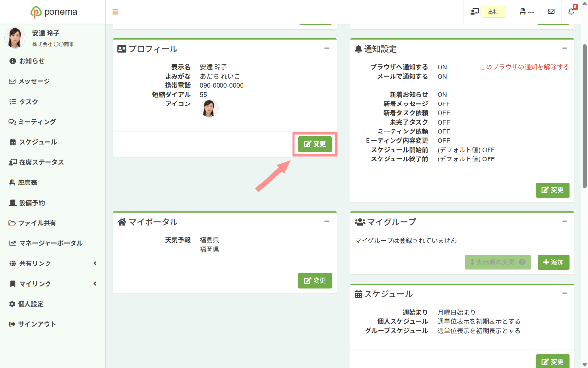Click the スケジュール calendar icon in sidebar
This screenshot has width=588, height=368.
coord(13,142)
